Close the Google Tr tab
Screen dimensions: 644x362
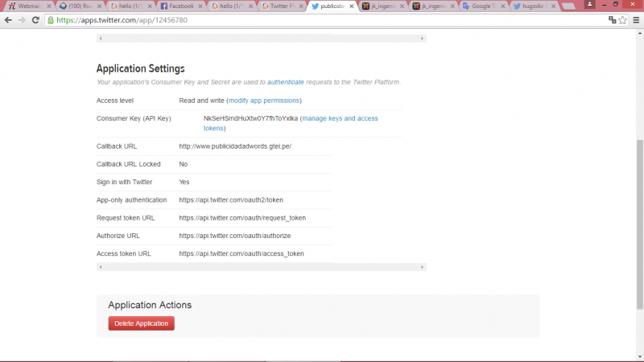coord(502,6)
